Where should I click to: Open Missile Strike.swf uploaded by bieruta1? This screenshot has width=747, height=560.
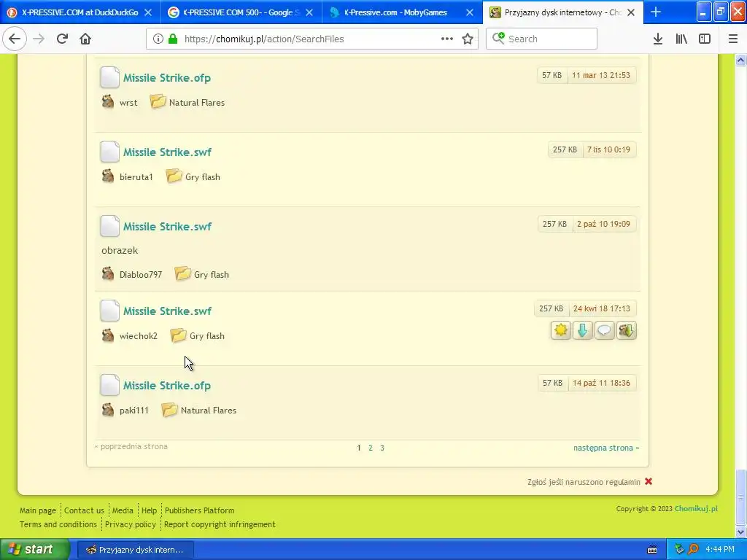tap(167, 152)
